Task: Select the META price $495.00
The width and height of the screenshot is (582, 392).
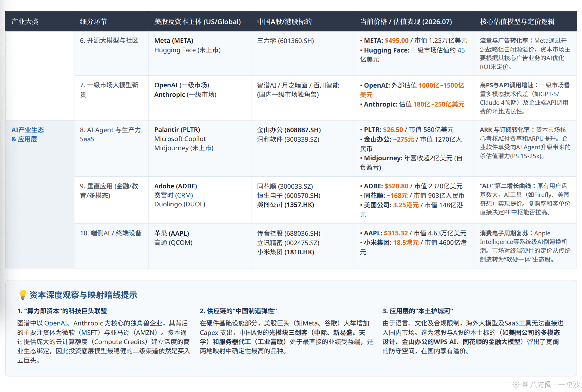Action: coord(397,41)
